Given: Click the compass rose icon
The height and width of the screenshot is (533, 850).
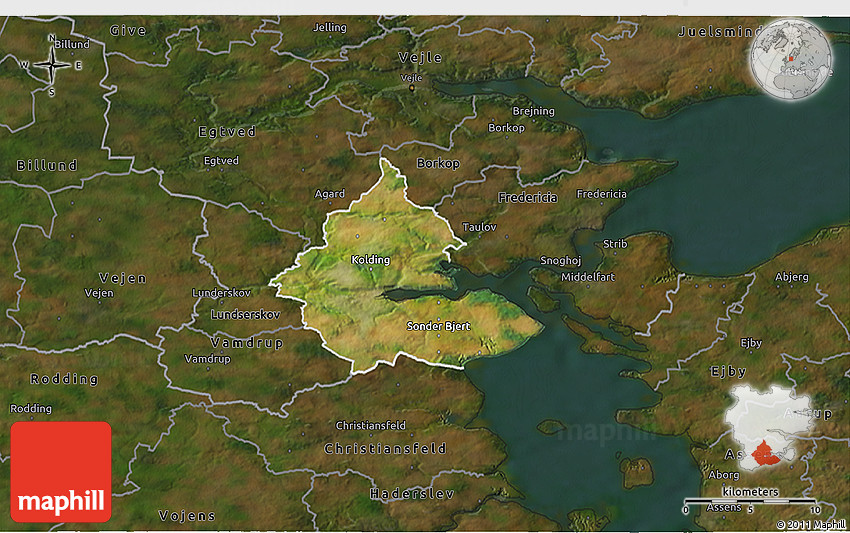Looking at the screenshot, I should 52,65.
